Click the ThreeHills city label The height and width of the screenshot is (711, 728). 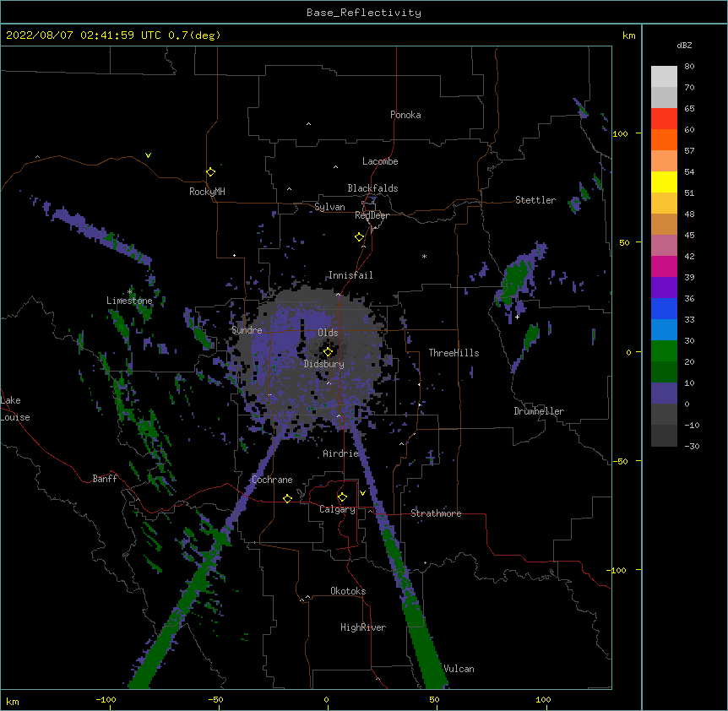[x=454, y=353]
